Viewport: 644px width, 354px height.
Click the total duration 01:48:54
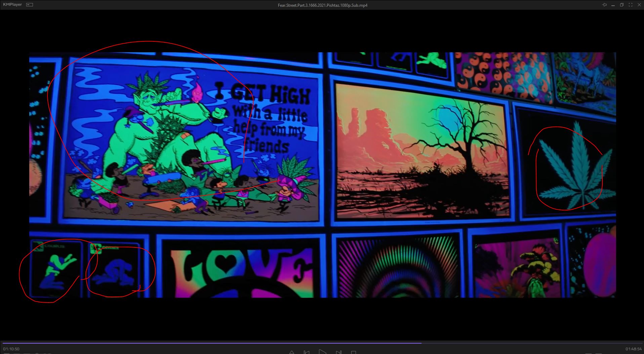point(633,349)
